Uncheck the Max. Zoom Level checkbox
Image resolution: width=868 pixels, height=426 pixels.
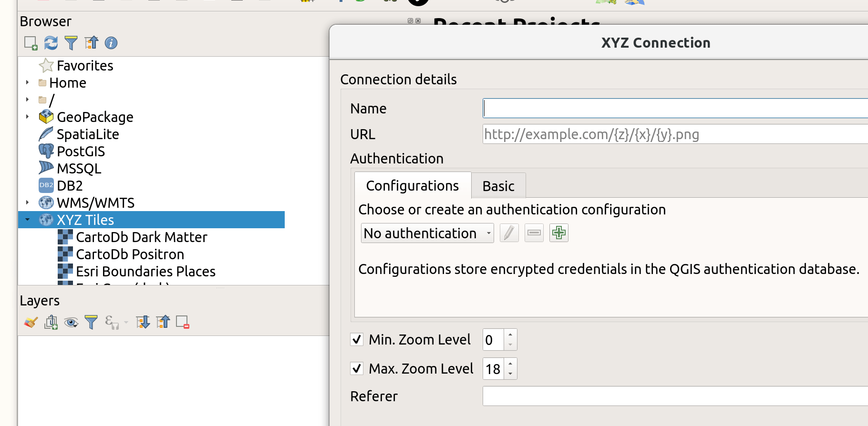[357, 368]
